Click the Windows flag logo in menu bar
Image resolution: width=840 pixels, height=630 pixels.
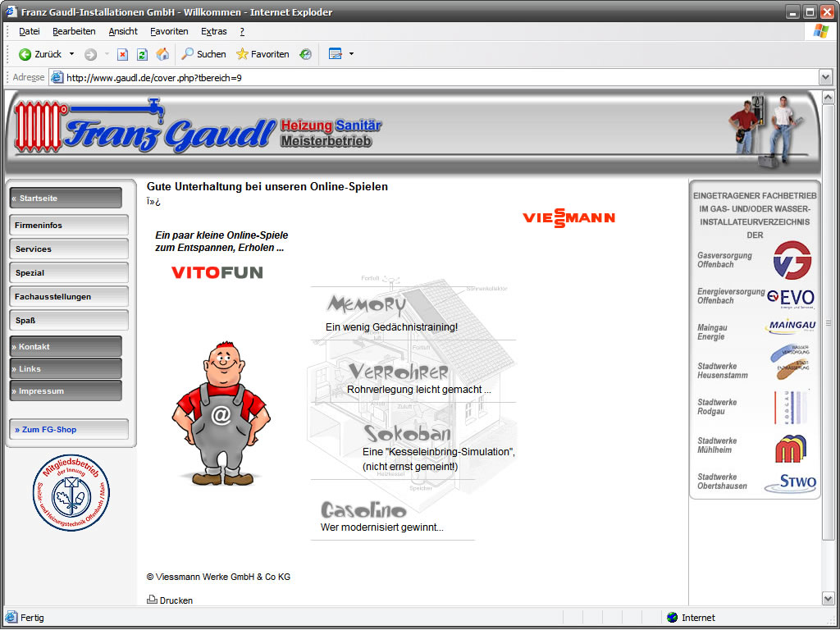(820, 31)
